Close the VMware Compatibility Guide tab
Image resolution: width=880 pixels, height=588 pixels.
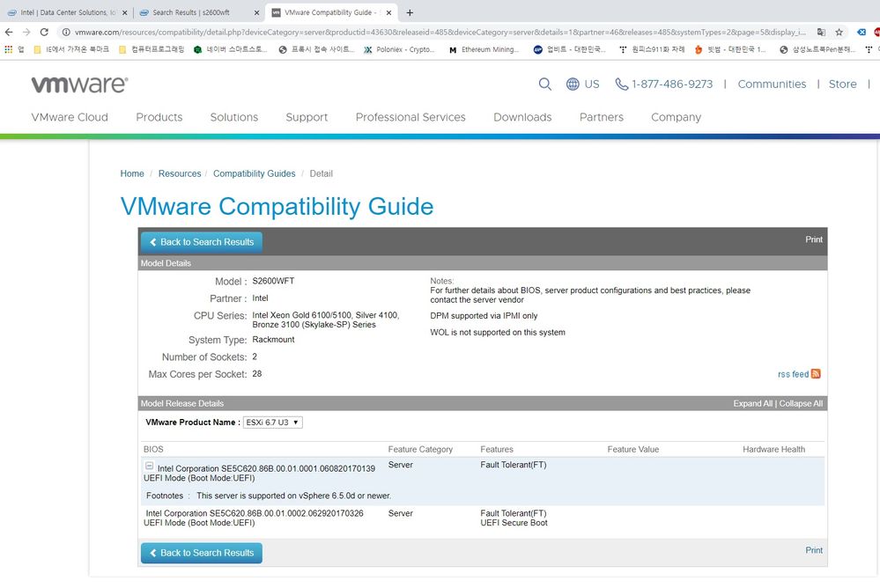(x=388, y=12)
